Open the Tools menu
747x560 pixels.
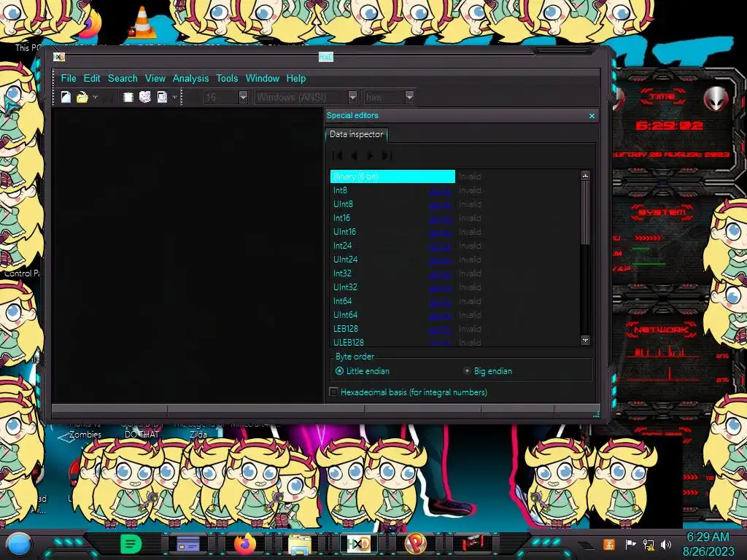click(227, 78)
